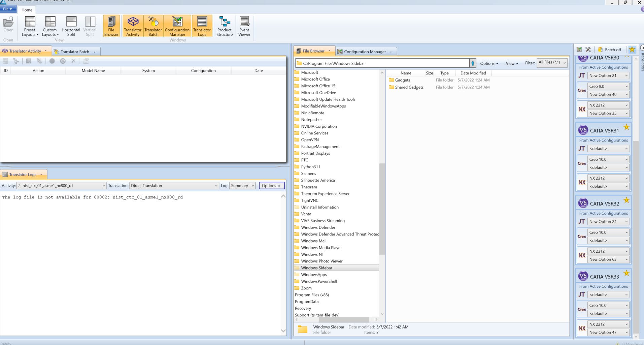Open the File Browser View menu
The height and width of the screenshot is (345, 644).
(x=512, y=63)
